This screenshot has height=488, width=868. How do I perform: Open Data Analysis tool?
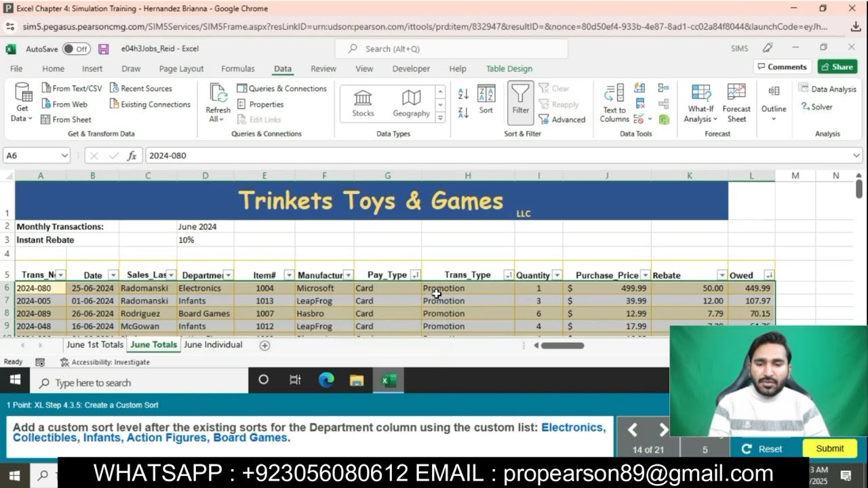pos(827,89)
